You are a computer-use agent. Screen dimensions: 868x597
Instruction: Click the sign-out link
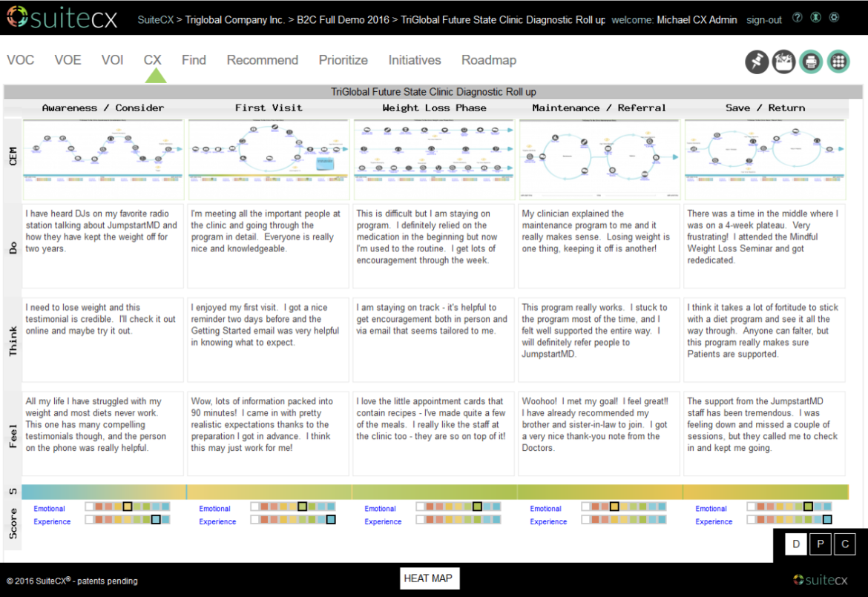(763, 20)
